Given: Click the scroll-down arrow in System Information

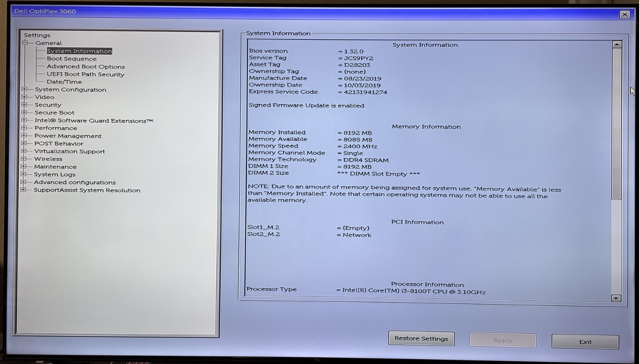Looking at the screenshot, I should point(616,298).
